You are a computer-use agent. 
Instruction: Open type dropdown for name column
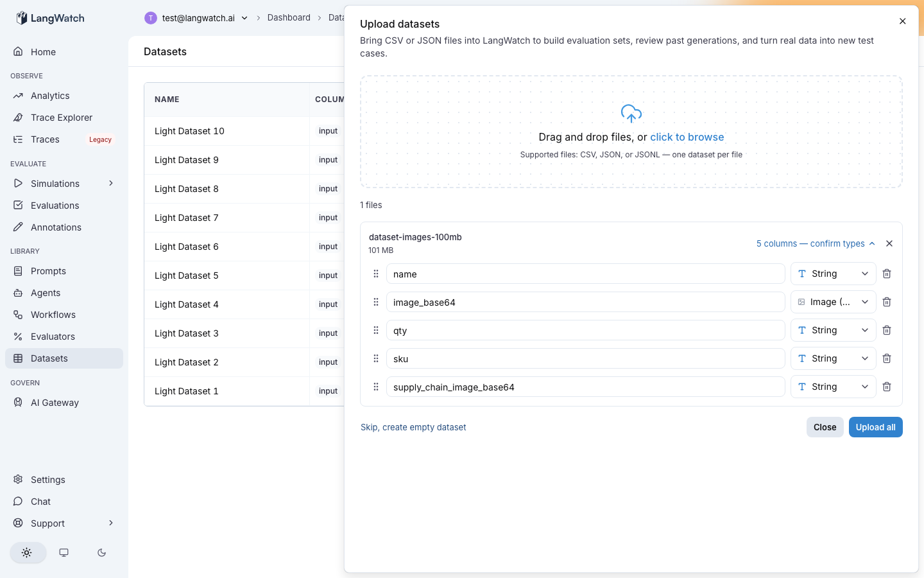coord(834,274)
